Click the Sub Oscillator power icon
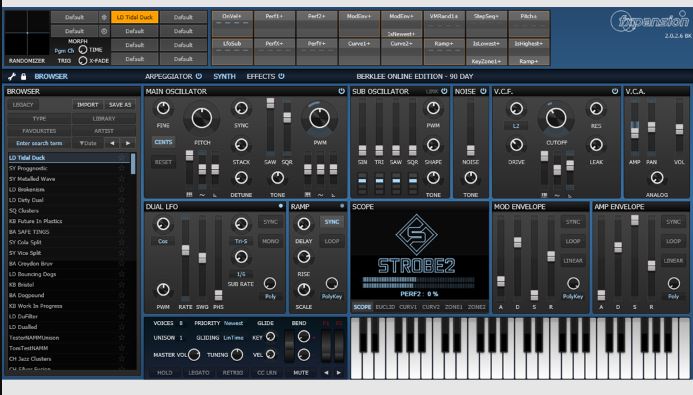Screen dimensions: 693x395 (x=444, y=91)
